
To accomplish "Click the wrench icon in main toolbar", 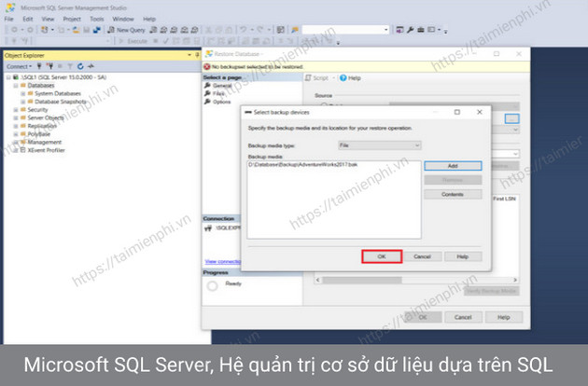I will click(x=411, y=30).
